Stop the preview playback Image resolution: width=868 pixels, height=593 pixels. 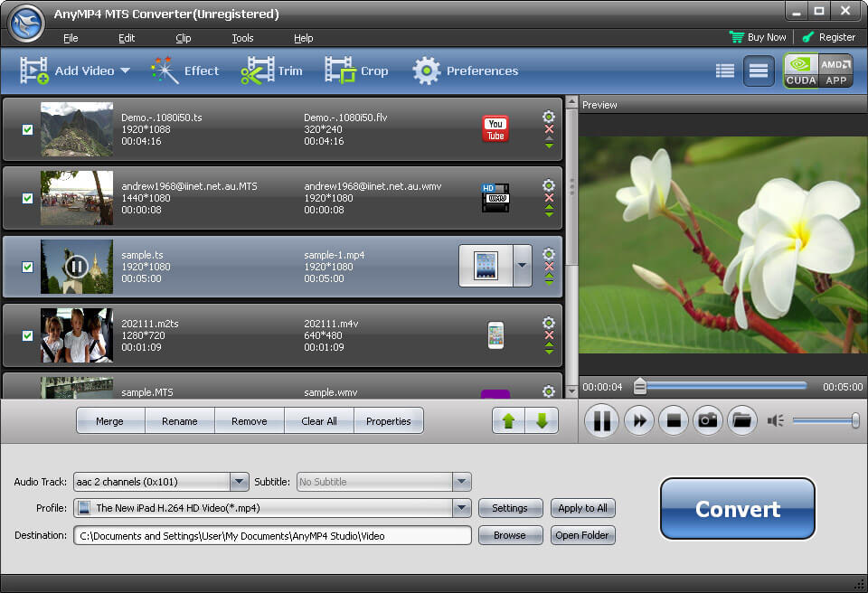point(674,421)
